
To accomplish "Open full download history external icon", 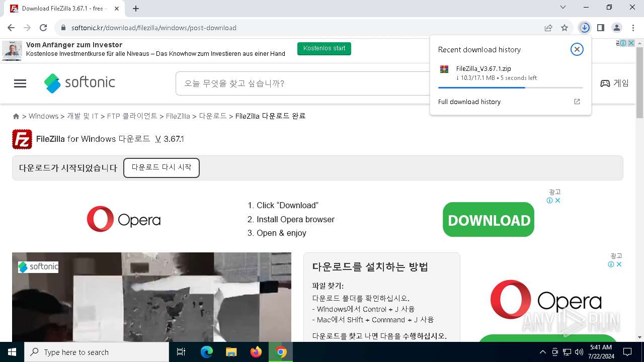I will (577, 102).
